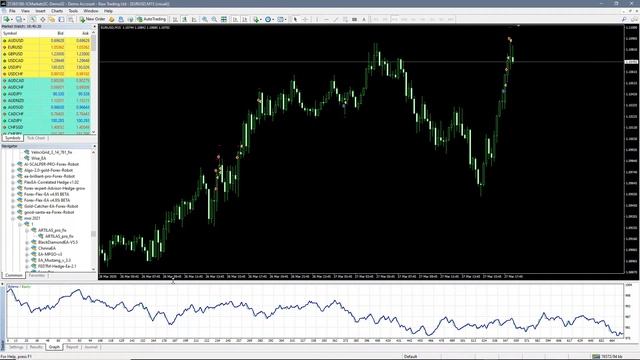Select GBPUSD in Market Watch

tap(47, 54)
